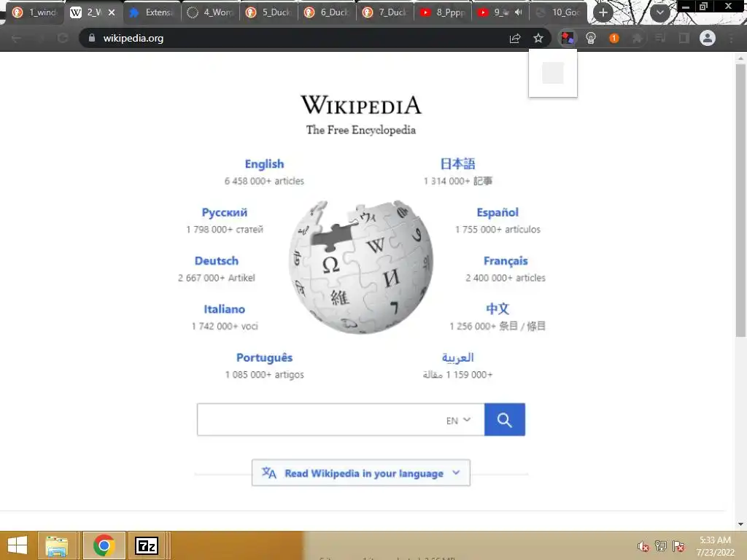Open the Deutsch Wikipedia link
The image size is (747, 560).
point(216,261)
